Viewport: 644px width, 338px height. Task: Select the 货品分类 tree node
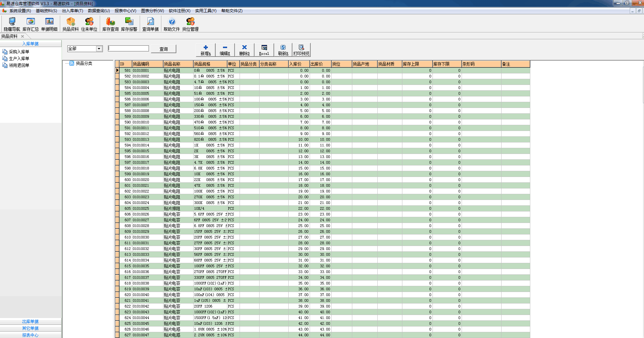pos(84,63)
